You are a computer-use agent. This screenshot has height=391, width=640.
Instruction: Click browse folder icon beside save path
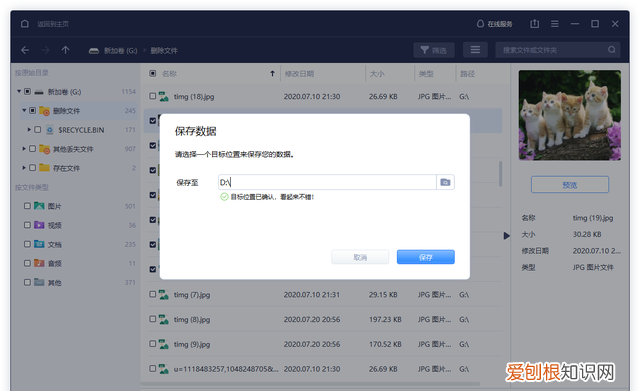[445, 182]
